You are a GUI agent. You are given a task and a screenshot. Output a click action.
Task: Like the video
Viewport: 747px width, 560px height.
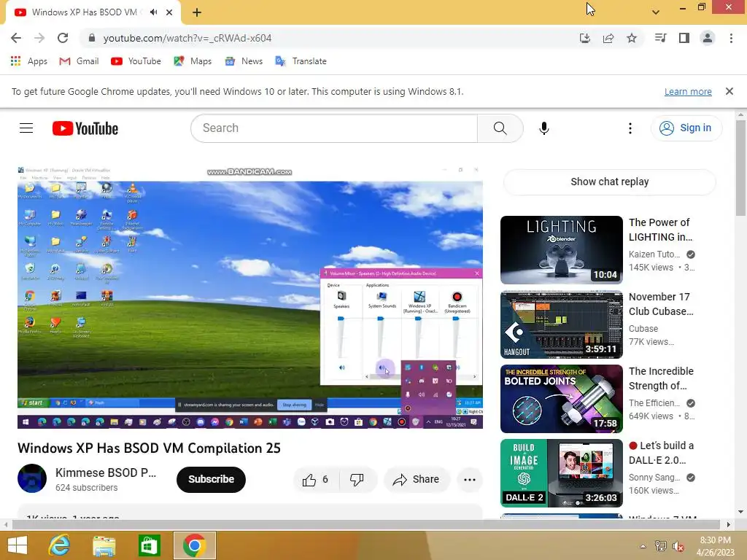(316, 479)
